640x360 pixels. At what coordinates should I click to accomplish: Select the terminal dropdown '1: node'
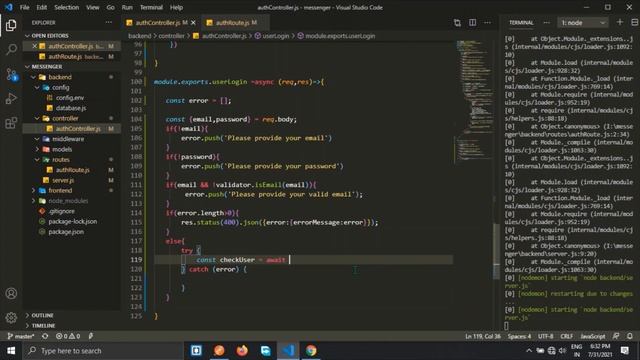[x=583, y=23]
